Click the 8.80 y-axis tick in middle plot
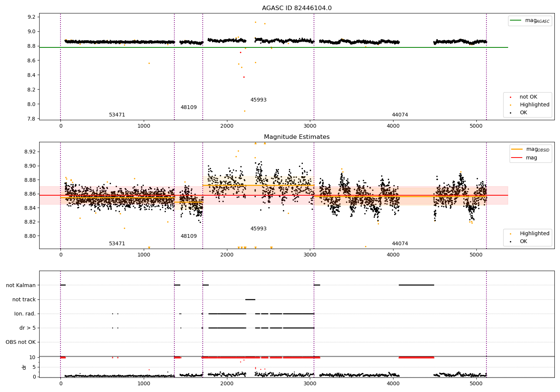The width and height of the screenshot is (560, 392). [x=30, y=236]
